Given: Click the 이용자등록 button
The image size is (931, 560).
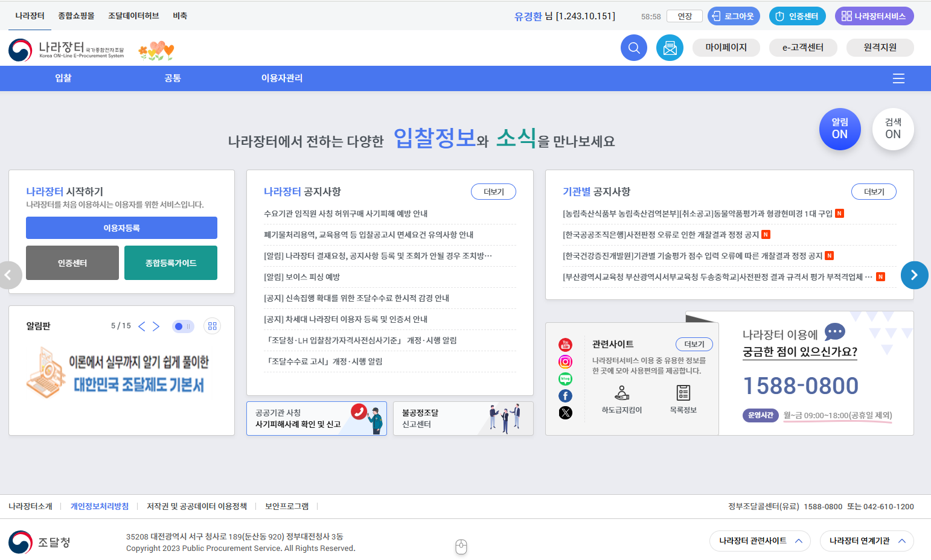Looking at the screenshot, I should tap(121, 228).
